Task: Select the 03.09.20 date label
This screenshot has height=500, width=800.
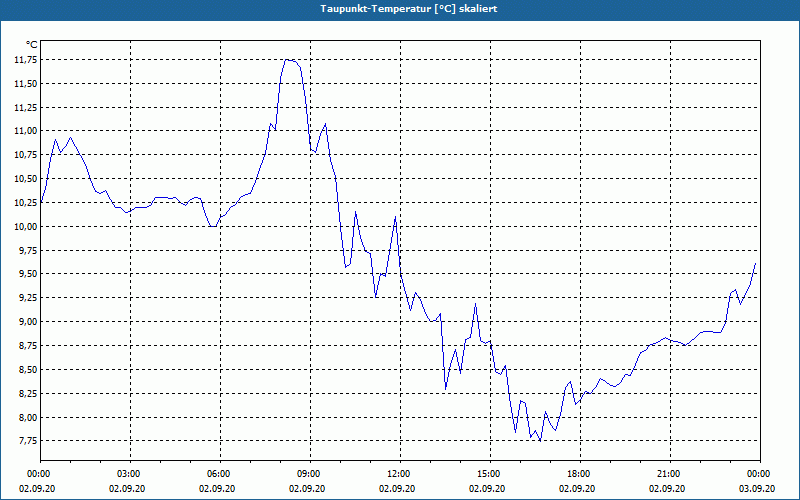Action: (757, 488)
